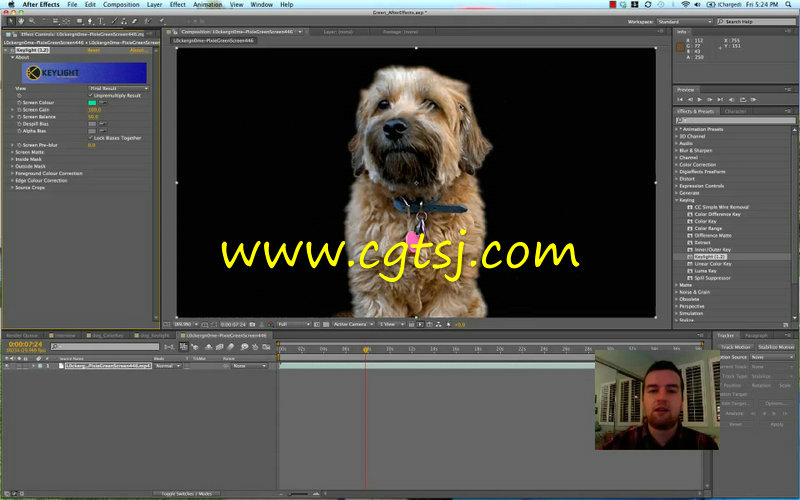Toggle Switches / Modes button
The width and height of the screenshot is (800, 500).
[187, 494]
